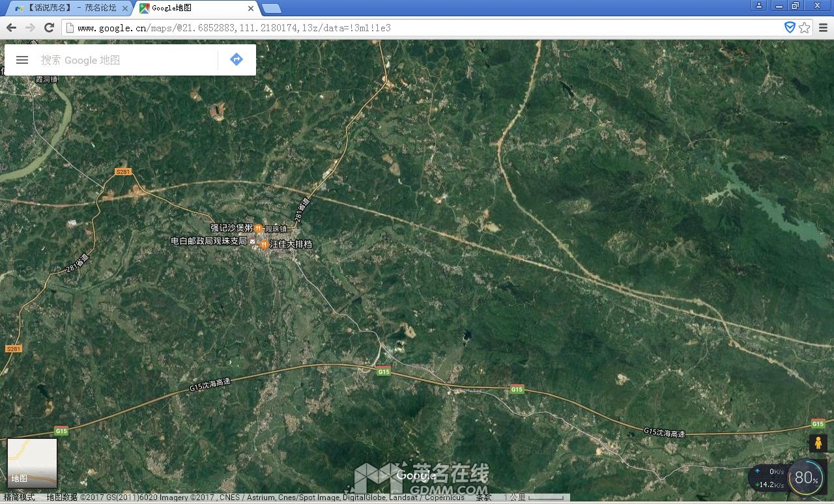Image resolution: width=834 pixels, height=504 pixels.
Task: Click the Pegman Street View icon
Action: [818, 443]
